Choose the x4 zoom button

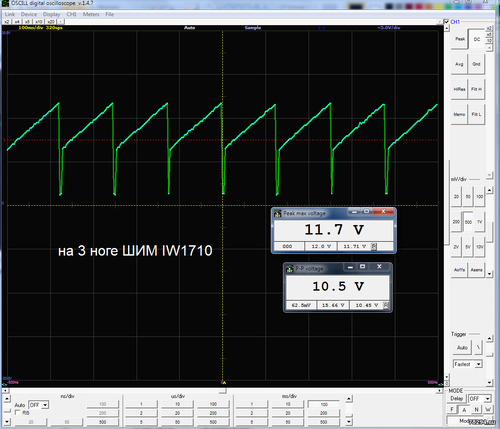[17, 22]
